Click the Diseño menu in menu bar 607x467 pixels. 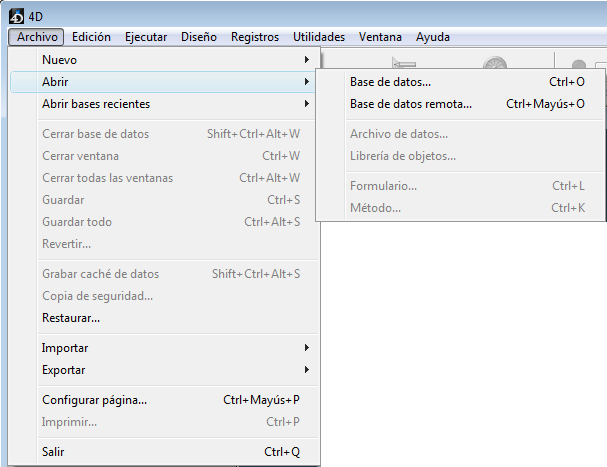199,37
